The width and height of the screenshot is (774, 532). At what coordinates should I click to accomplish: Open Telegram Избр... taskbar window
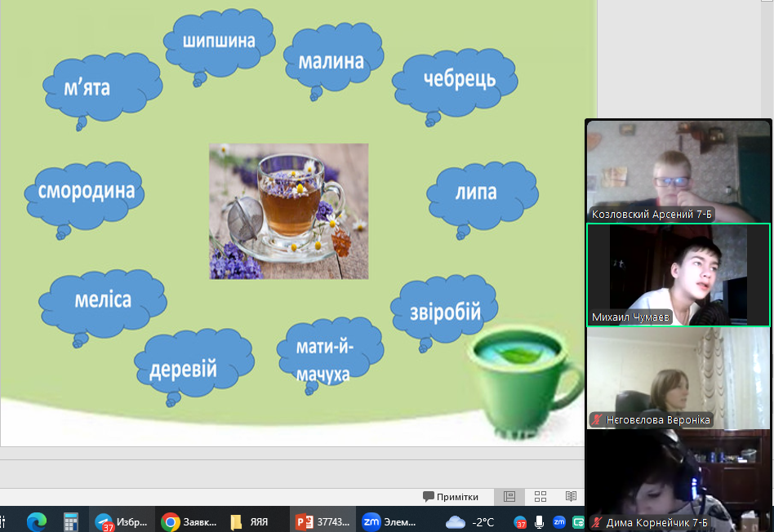point(121,521)
